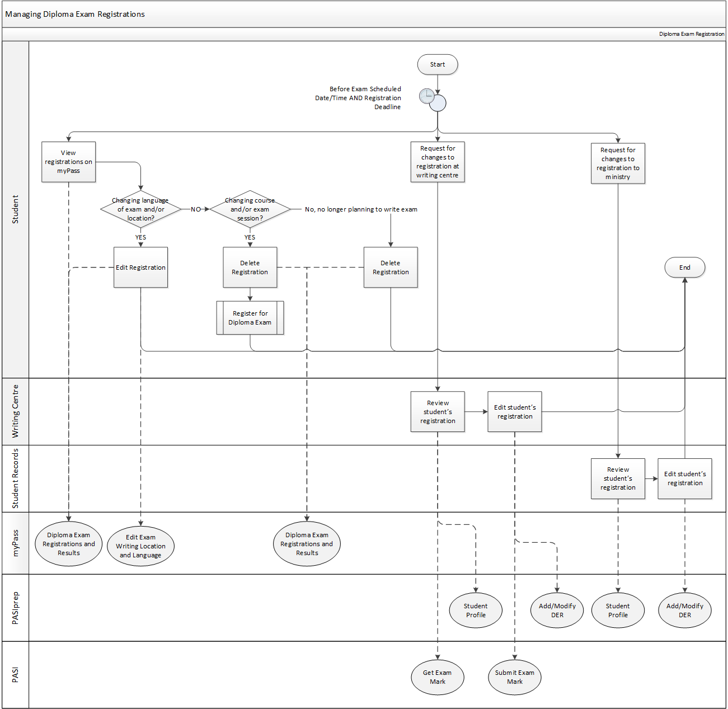Viewport: 728px width, 709px height.
Task: Select the Writing Centre swimlane label
Action: pos(15,411)
